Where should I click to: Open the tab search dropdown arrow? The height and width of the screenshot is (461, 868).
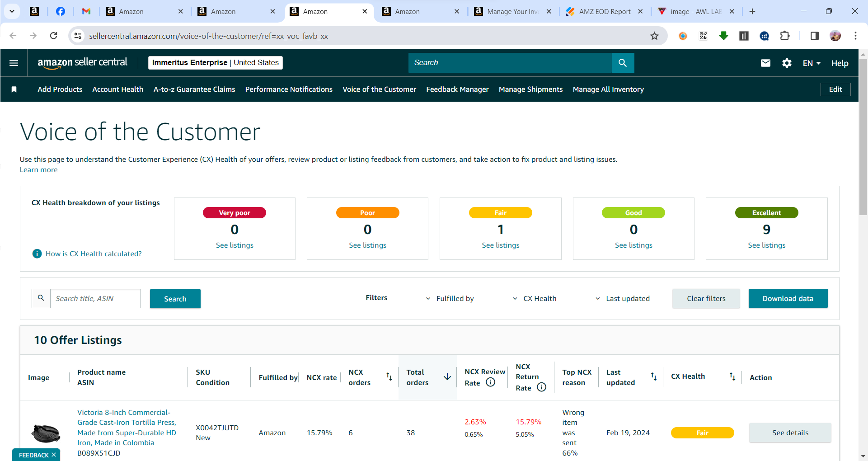pos(12,11)
